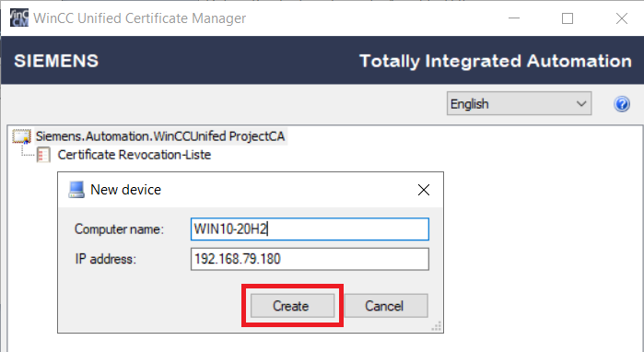644x352 pixels.
Task: Click the ProjectCA certificate icon
Action: (22, 136)
